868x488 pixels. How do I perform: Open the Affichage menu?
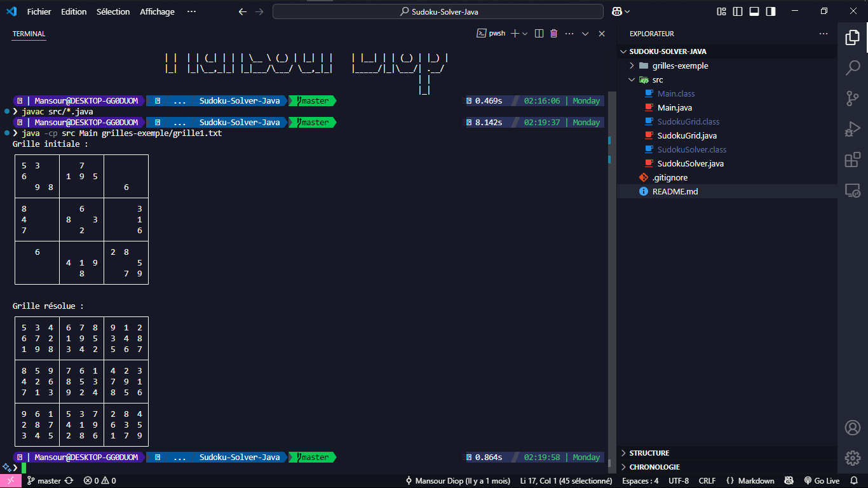(157, 11)
